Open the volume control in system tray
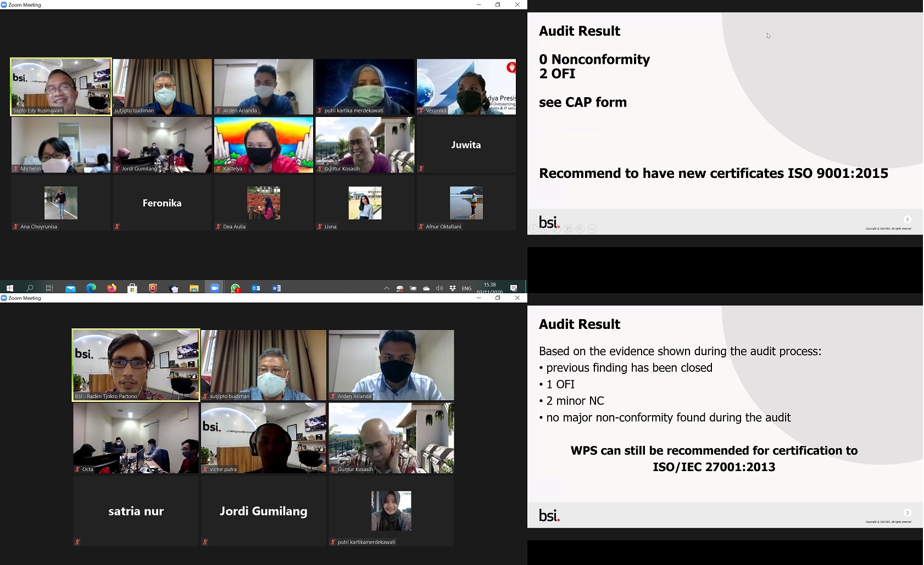 (439, 288)
